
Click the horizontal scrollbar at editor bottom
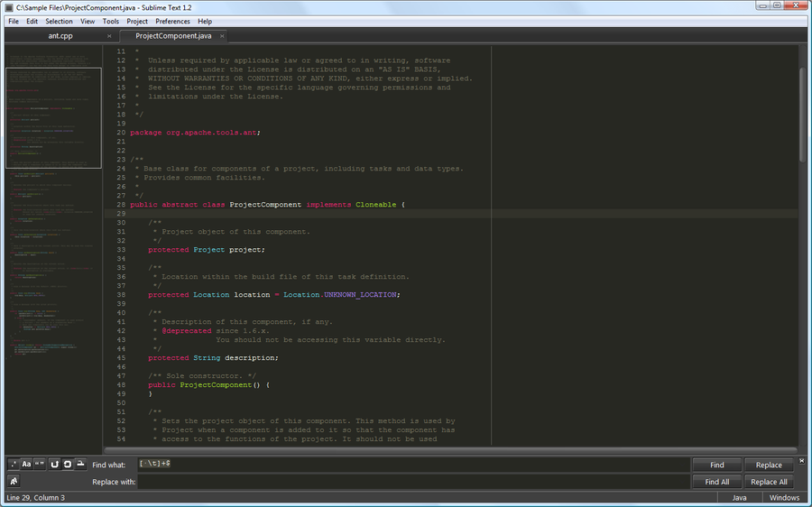[450, 450]
